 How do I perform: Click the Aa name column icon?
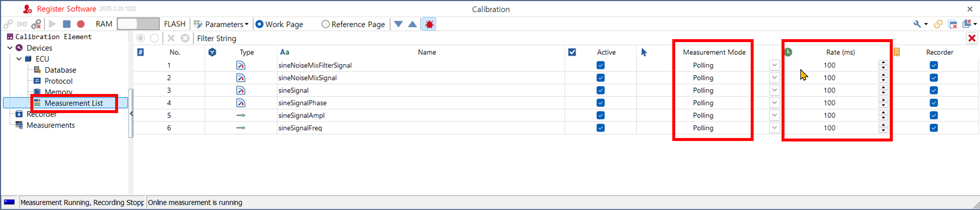(x=284, y=52)
